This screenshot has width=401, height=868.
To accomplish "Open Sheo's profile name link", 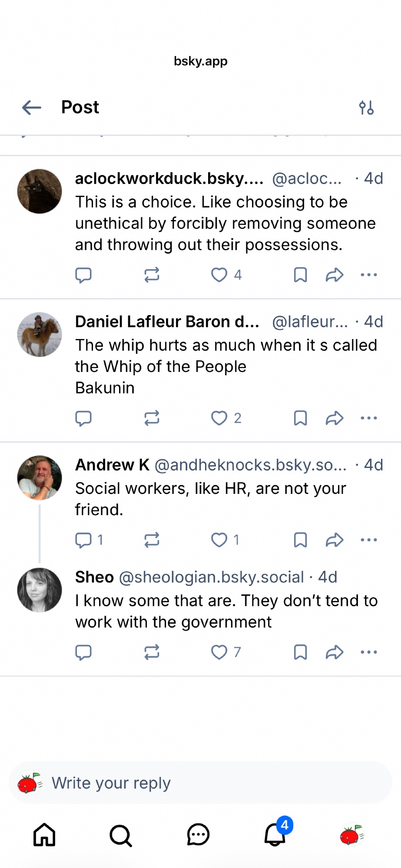I will (x=94, y=577).
